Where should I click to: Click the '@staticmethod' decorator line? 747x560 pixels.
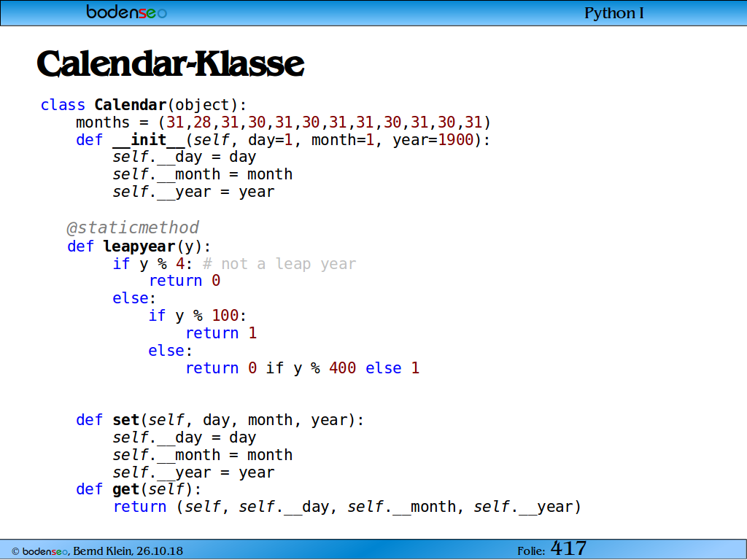pyautogui.click(x=133, y=227)
